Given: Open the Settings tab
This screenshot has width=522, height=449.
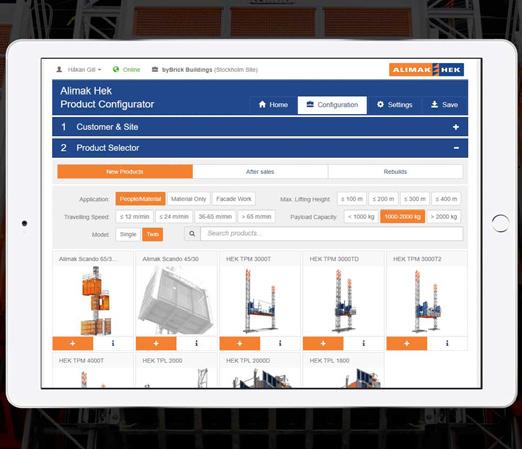Looking at the screenshot, I should [x=395, y=105].
